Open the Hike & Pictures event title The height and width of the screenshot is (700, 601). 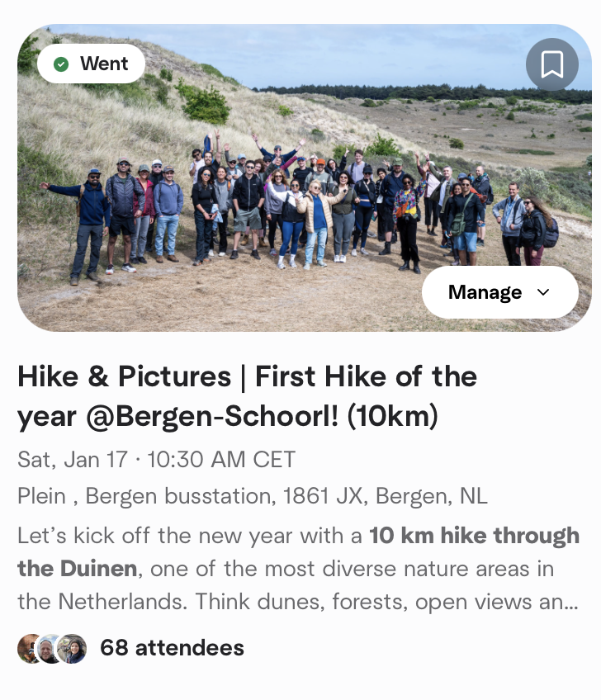(247, 396)
